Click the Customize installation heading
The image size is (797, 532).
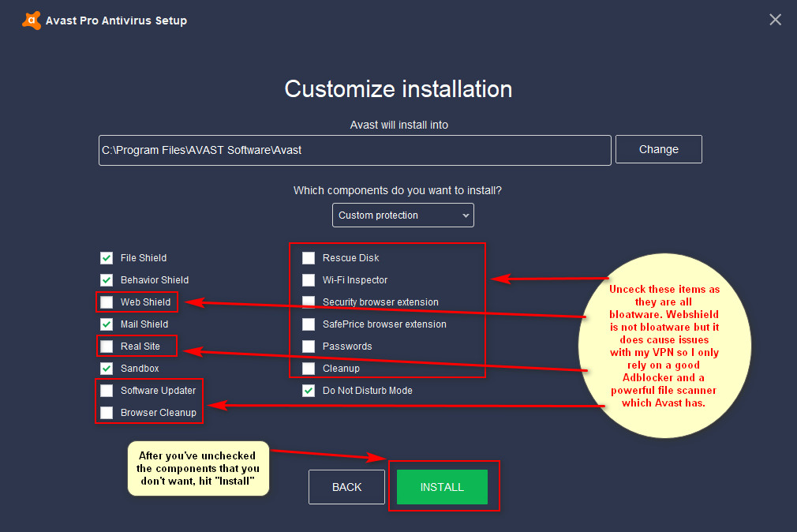[x=398, y=89]
